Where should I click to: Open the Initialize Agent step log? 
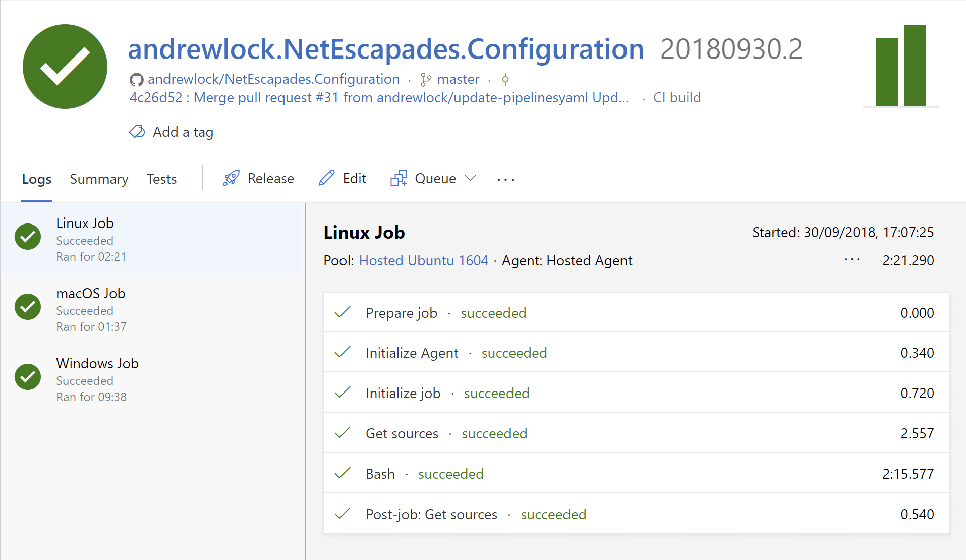click(637, 352)
